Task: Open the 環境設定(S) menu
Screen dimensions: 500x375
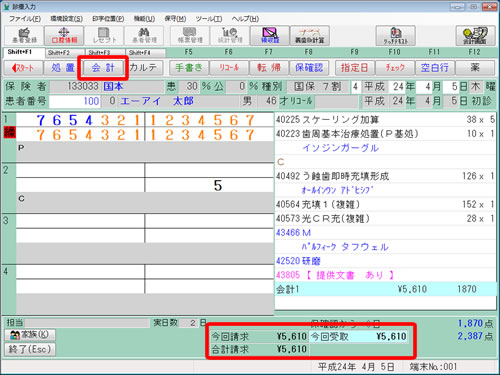Action: point(67,19)
